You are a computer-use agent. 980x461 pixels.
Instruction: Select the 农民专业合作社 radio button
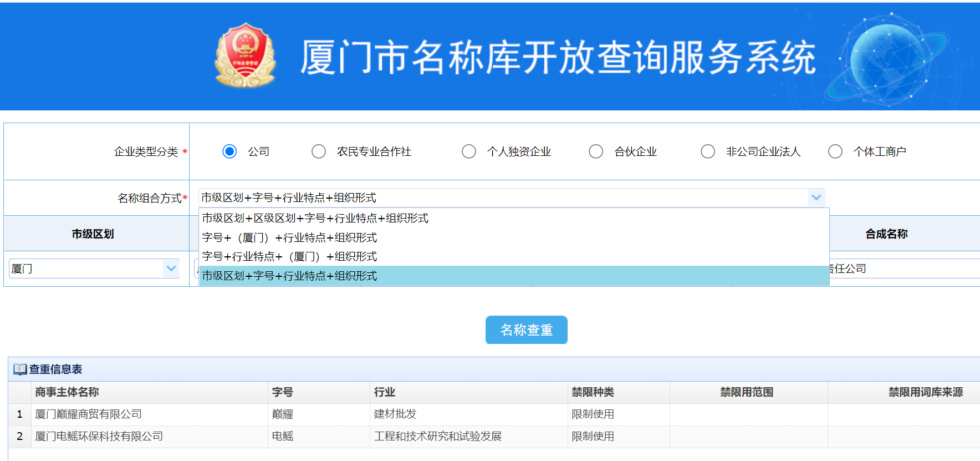(319, 151)
